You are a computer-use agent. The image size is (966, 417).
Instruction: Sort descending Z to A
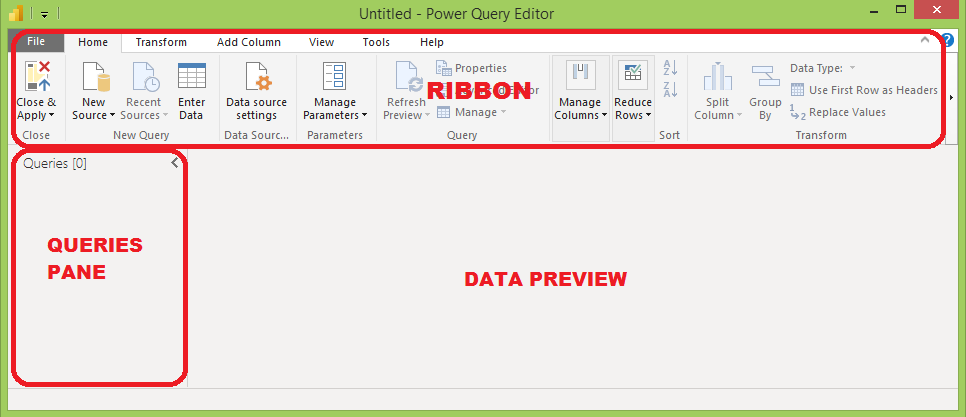click(x=670, y=89)
